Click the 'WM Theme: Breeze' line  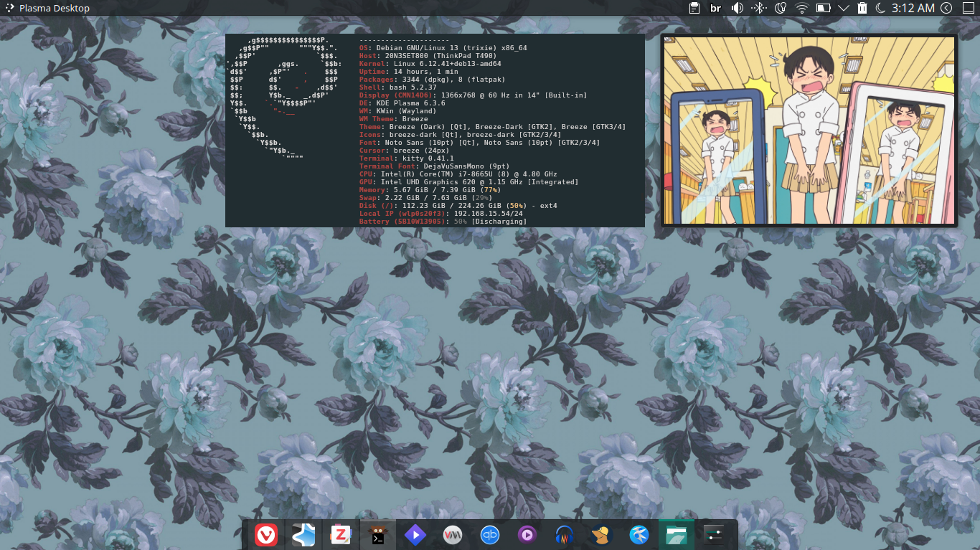click(394, 119)
